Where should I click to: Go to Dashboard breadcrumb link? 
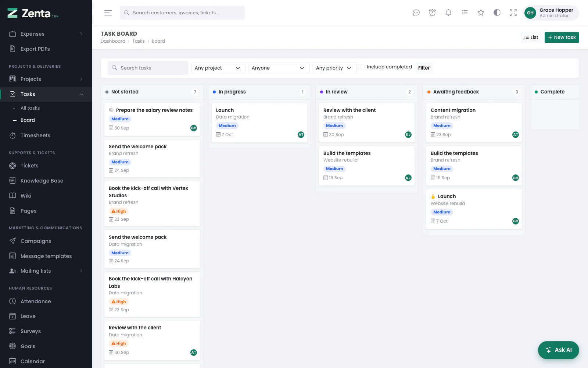[113, 41]
